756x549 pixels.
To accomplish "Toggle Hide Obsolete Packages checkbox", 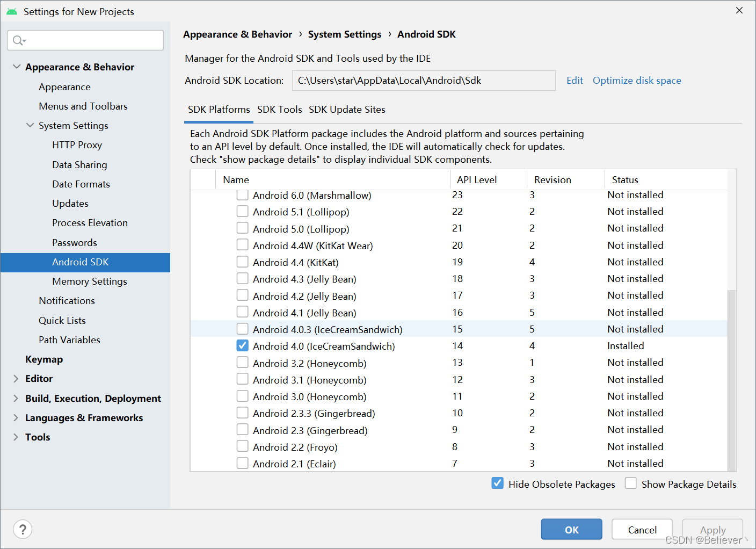I will (498, 483).
